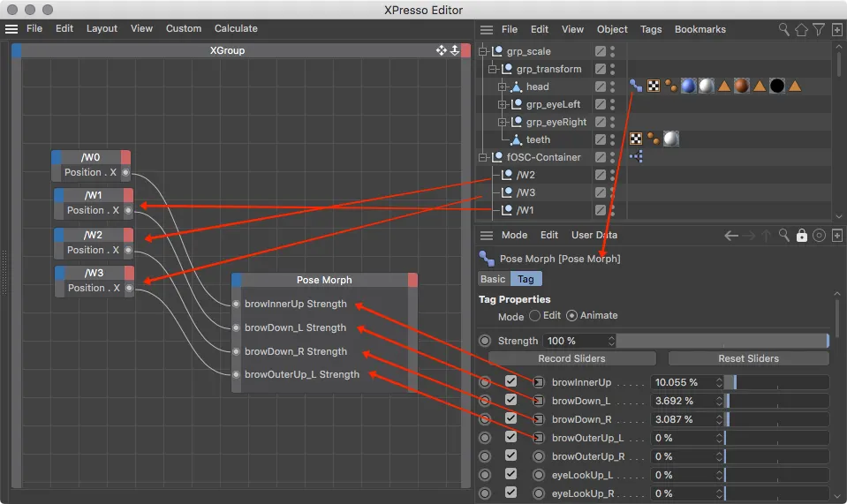This screenshot has height=504, width=847.
Task: Select the XPresso tag on fOSC-Container
Action: (x=635, y=157)
